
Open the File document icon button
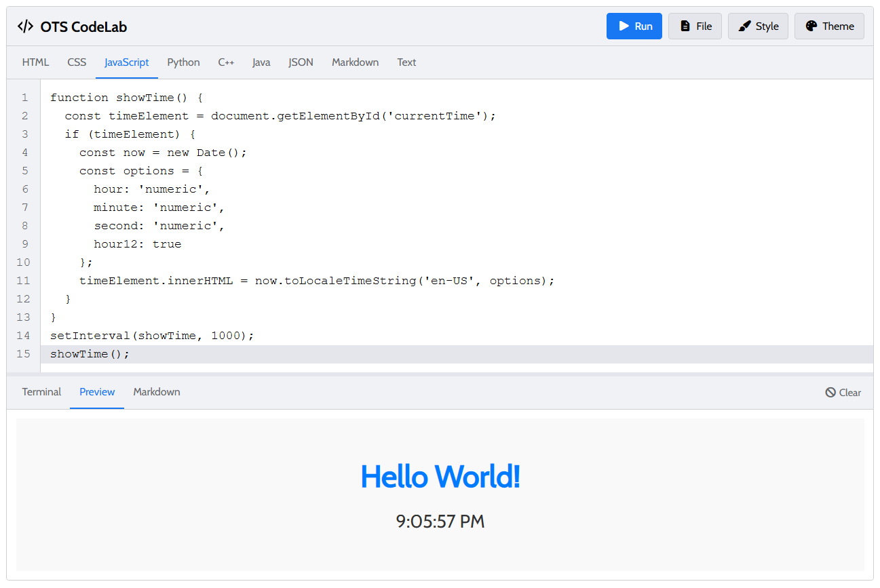pos(685,26)
